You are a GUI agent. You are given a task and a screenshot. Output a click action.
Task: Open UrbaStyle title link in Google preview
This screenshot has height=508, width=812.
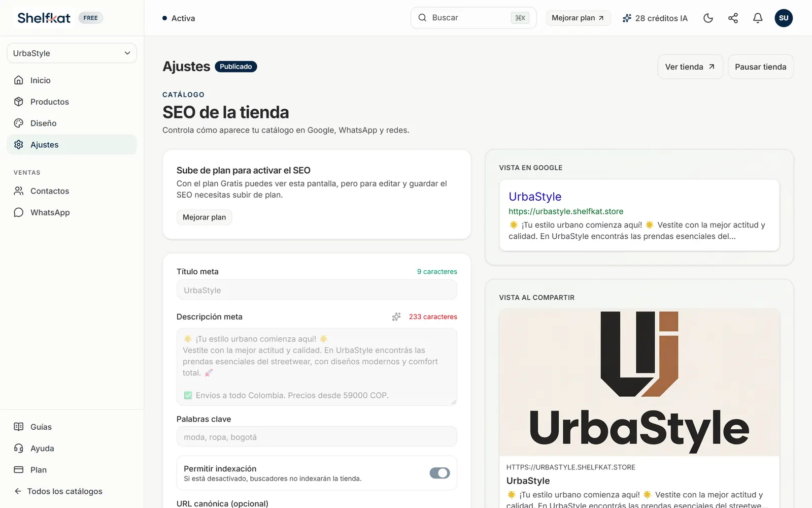coord(535,197)
